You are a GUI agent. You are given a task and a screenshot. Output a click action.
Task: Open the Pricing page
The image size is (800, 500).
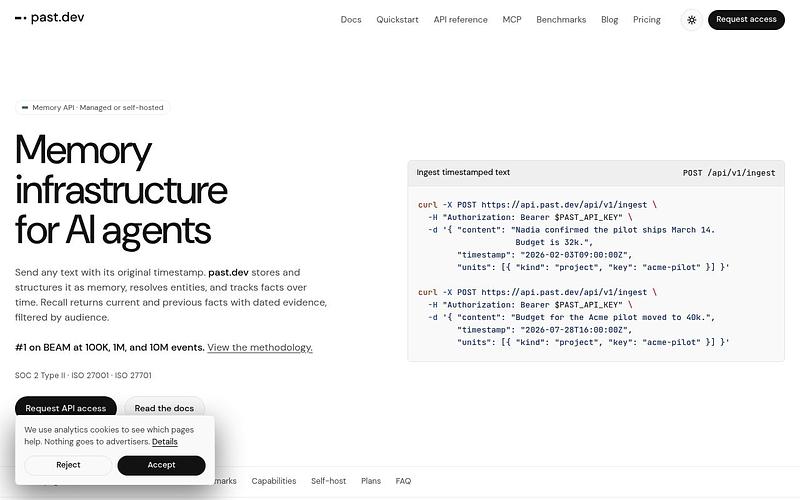pos(646,19)
